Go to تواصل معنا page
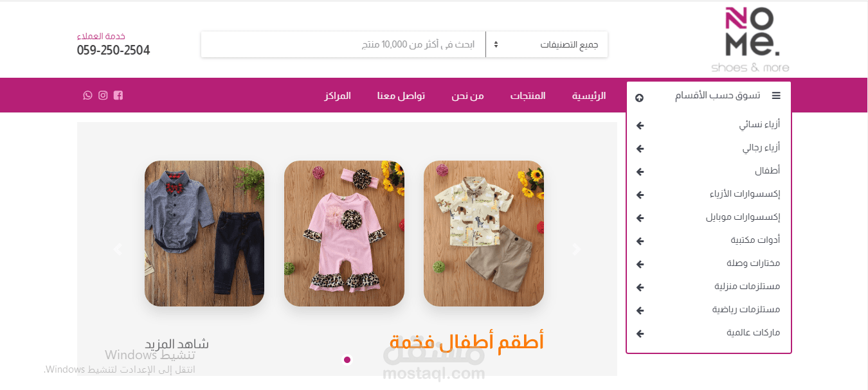 click(x=401, y=96)
